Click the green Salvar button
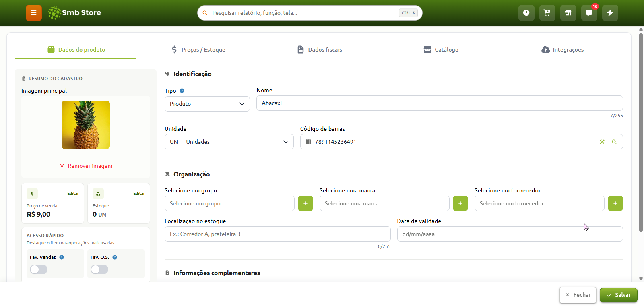This screenshot has width=644, height=308. tap(619, 295)
